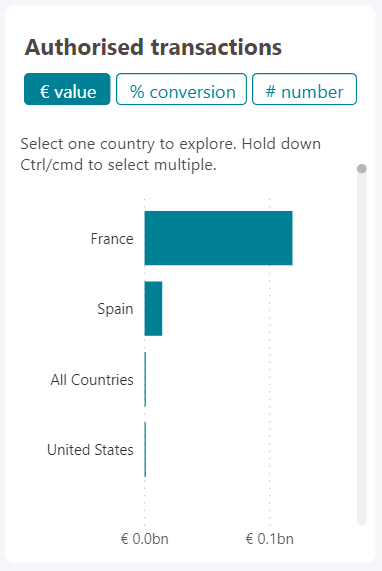
Task: Switch to # number view
Action: tap(304, 89)
